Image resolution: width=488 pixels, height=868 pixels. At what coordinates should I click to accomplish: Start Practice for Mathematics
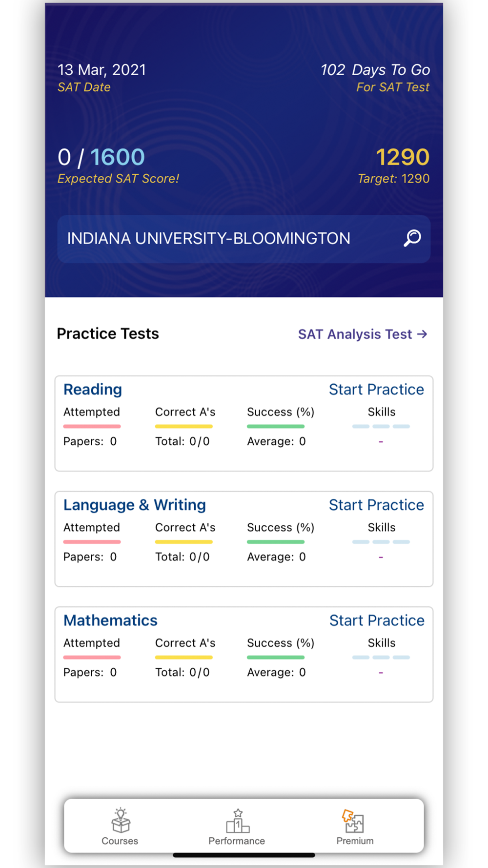coord(377,620)
